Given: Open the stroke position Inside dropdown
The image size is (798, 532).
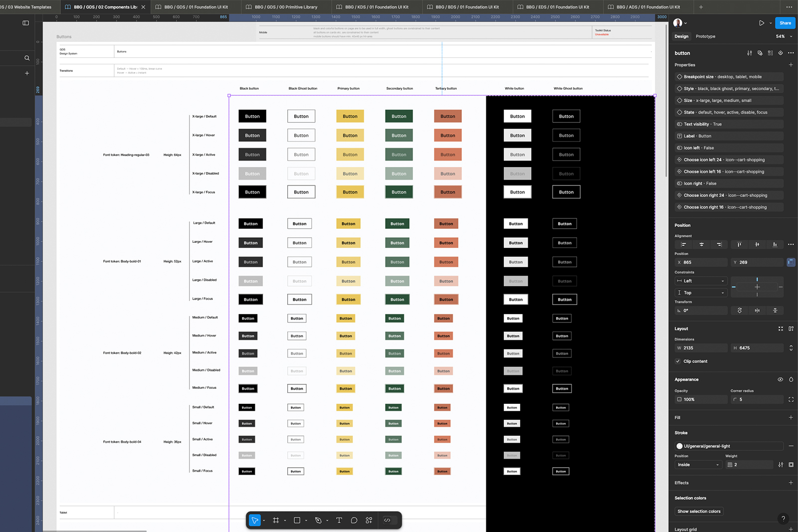Looking at the screenshot, I should coord(698,465).
